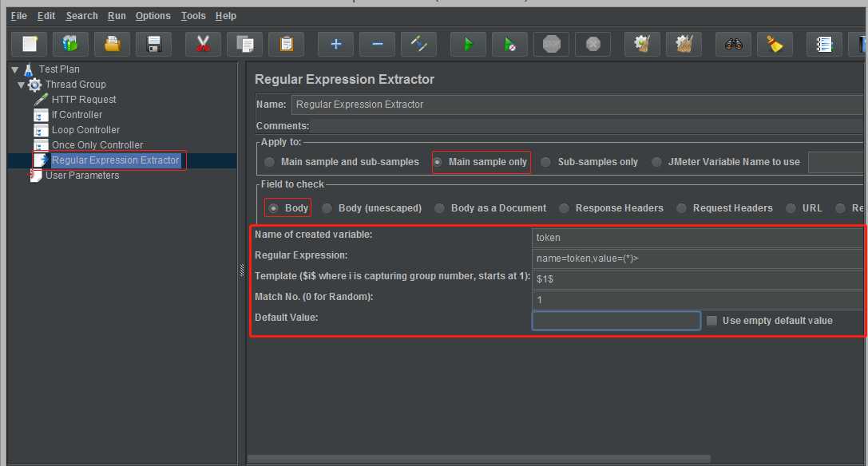Click the split pane divider handle
The width and height of the screenshot is (868, 466).
point(242,270)
